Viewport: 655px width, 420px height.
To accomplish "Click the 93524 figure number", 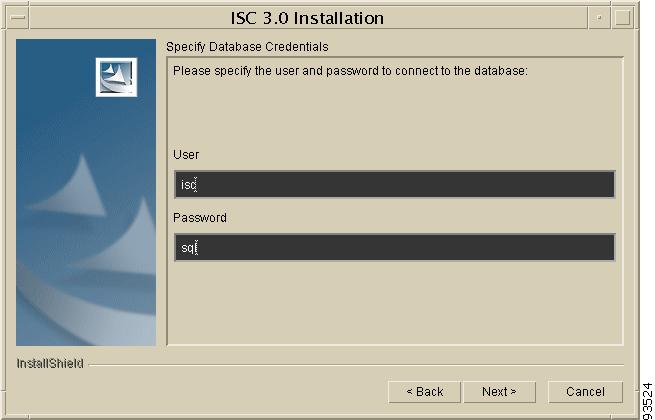I will point(648,400).
